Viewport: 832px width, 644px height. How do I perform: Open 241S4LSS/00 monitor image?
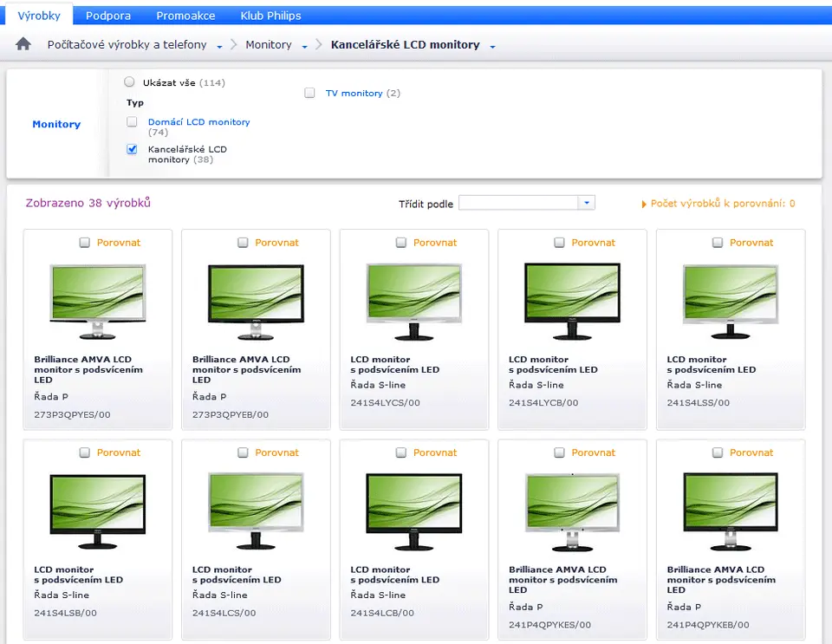pyautogui.click(x=730, y=302)
